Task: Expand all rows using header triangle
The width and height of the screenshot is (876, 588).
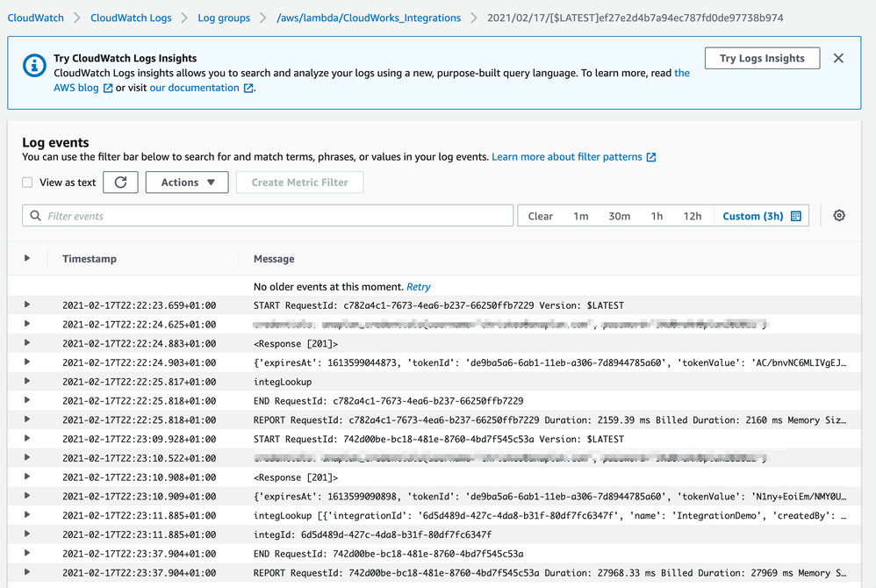Action: pyautogui.click(x=27, y=258)
